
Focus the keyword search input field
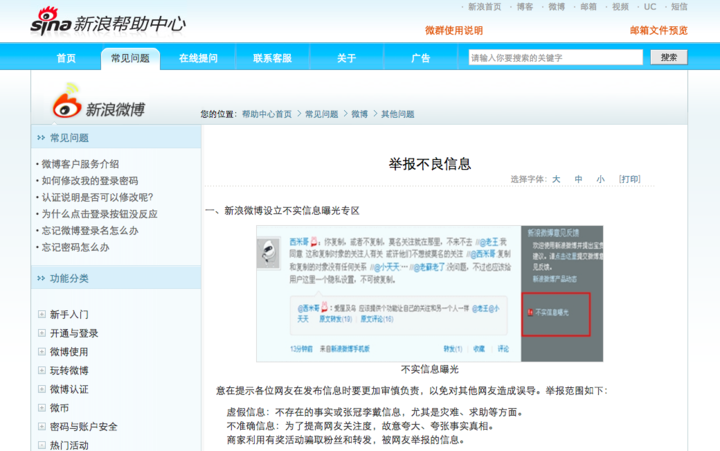pyautogui.click(x=555, y=57)
